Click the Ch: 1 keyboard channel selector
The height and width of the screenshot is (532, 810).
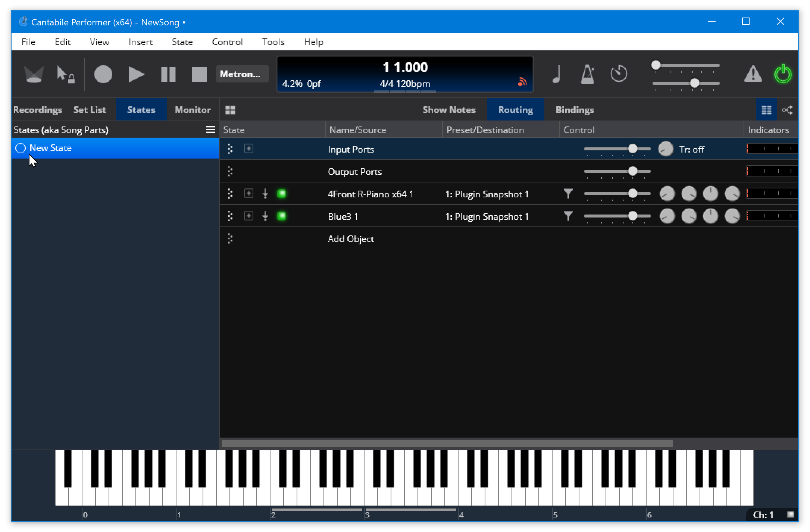click(763, 515)
